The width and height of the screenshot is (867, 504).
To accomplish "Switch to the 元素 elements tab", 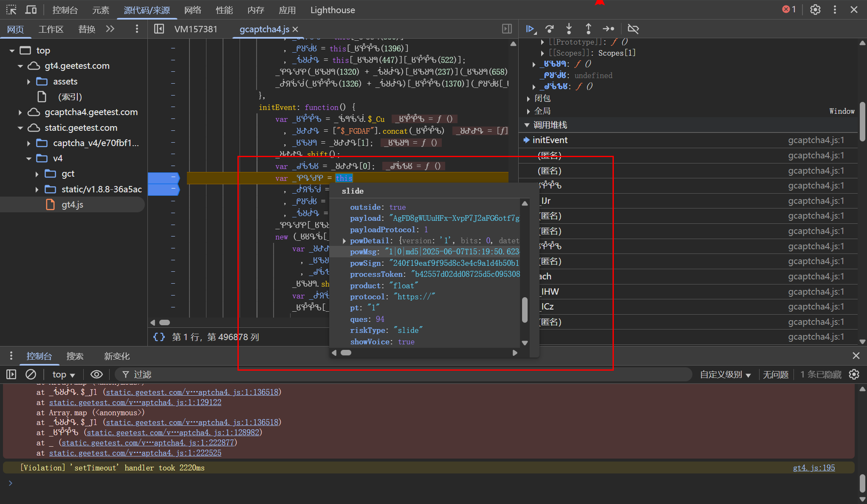I will [x=101, y=10].
